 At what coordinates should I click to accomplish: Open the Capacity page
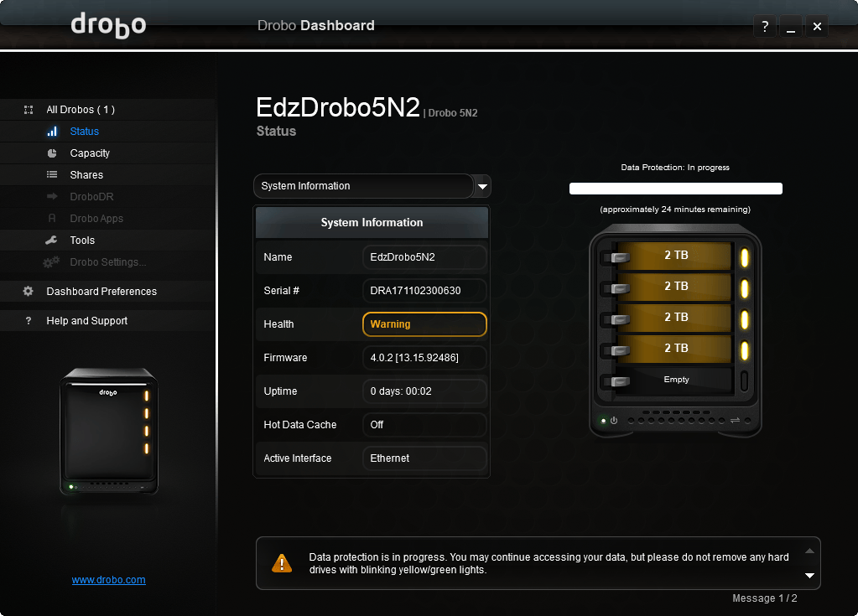pos(90,153)
